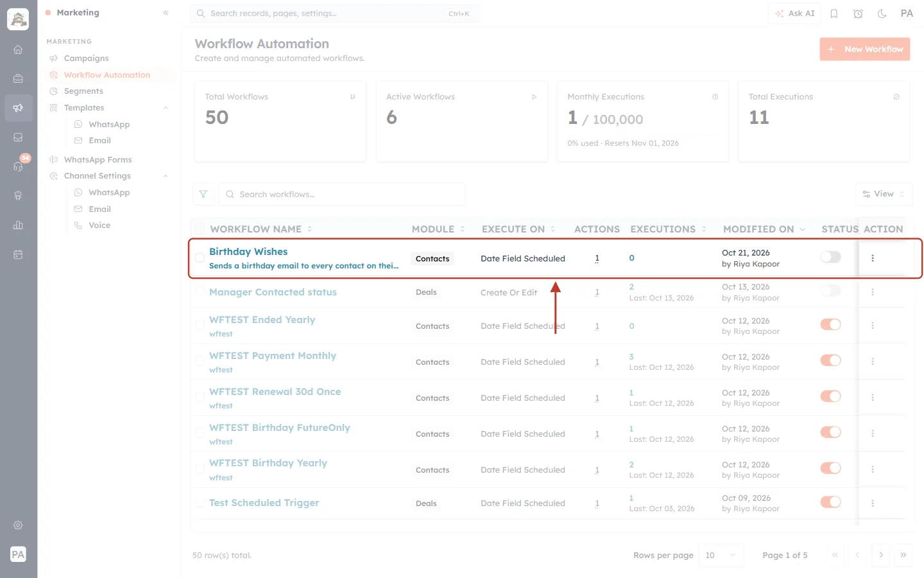
Task: Disable the WFTEST Birthday FutureOnly toggle
Action: tap(830, 432)
